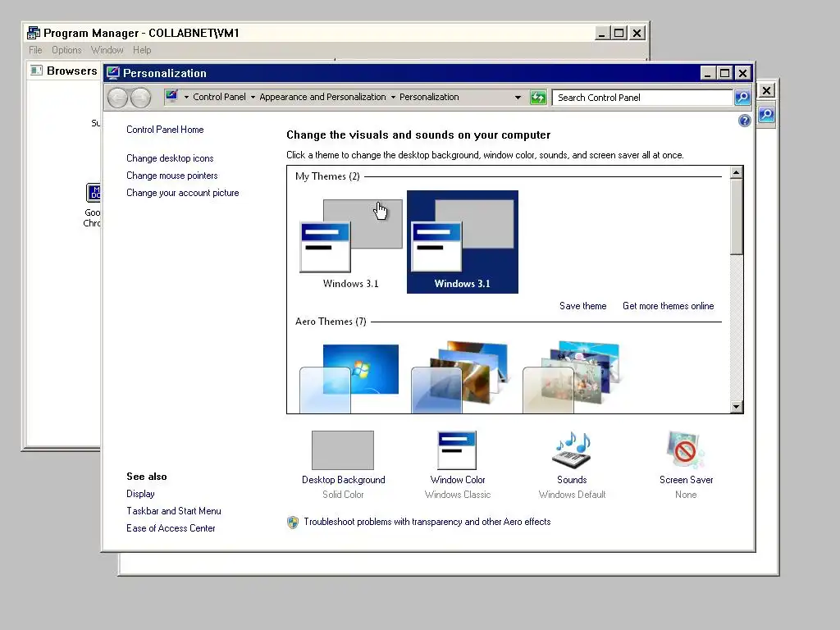Click the Sounds text label
Screen dimensions: 840x630
tap(572, 480)
